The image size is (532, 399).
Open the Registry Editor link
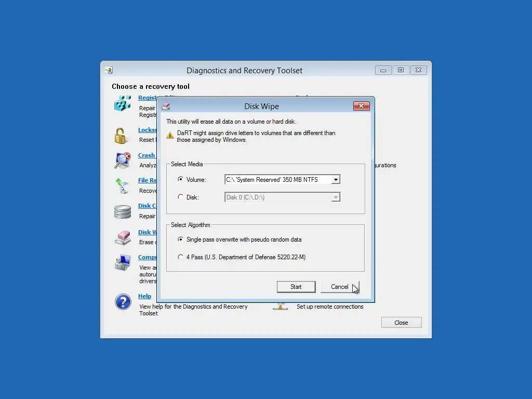click(147, 98)
